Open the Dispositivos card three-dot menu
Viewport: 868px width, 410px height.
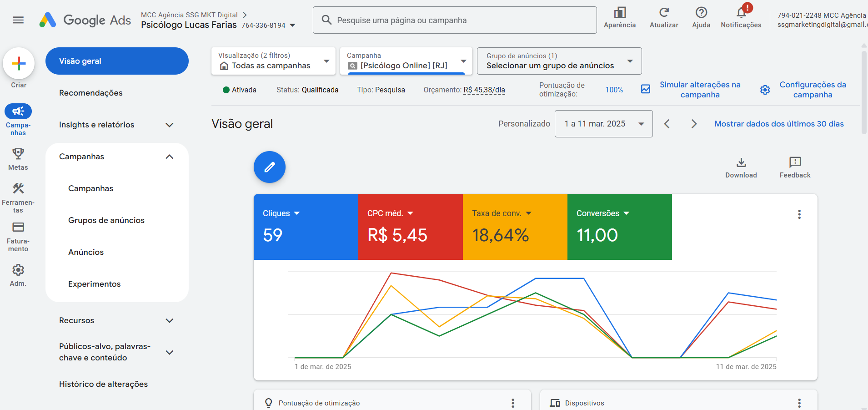click(799, 403)
